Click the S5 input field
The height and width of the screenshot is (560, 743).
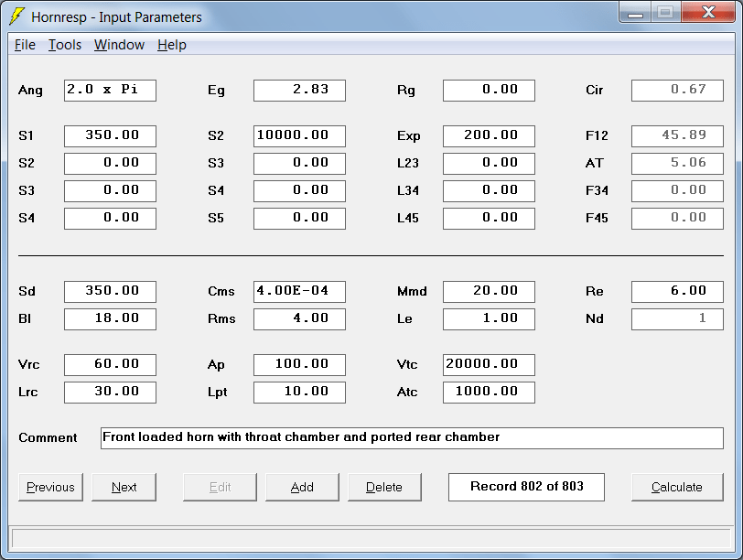pos(299,219)
